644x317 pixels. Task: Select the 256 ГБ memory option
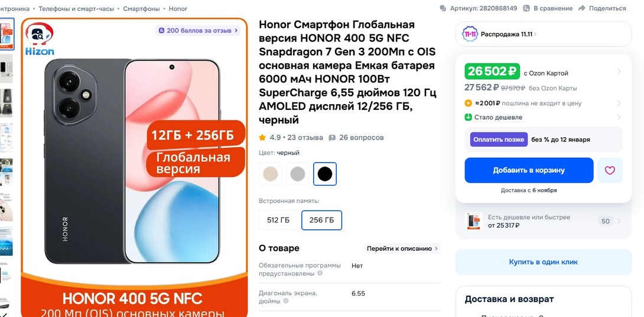(x=321, y=220)
